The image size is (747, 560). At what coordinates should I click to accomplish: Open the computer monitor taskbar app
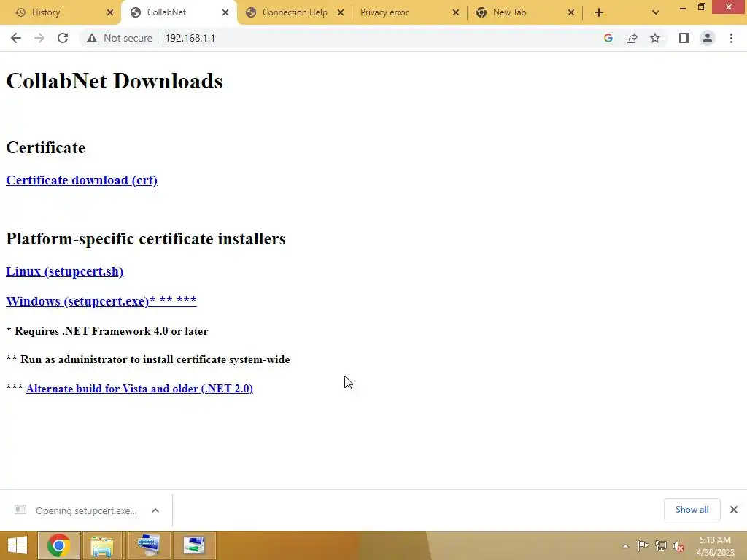149,545
